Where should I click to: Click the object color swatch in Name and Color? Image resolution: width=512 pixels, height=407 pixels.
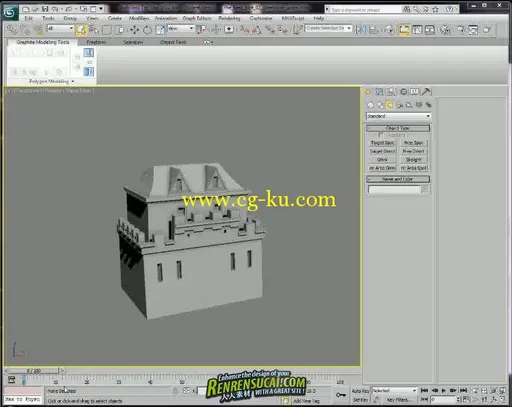pos(425,189)
